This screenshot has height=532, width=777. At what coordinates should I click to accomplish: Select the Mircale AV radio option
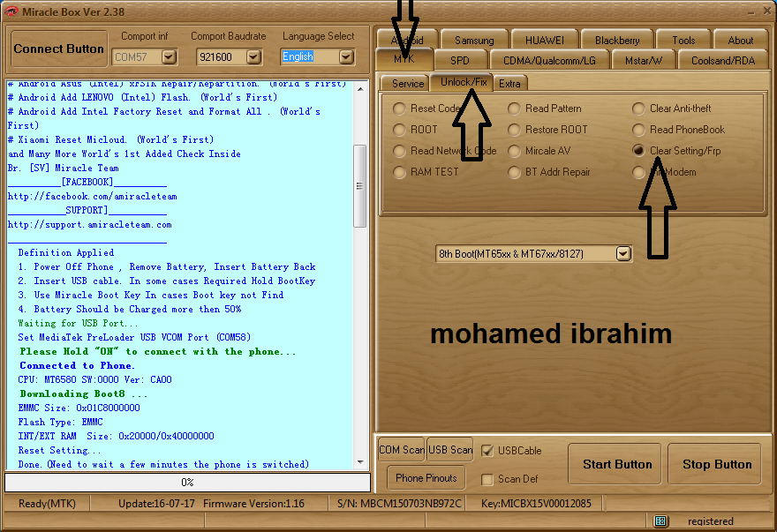(514, 151)
